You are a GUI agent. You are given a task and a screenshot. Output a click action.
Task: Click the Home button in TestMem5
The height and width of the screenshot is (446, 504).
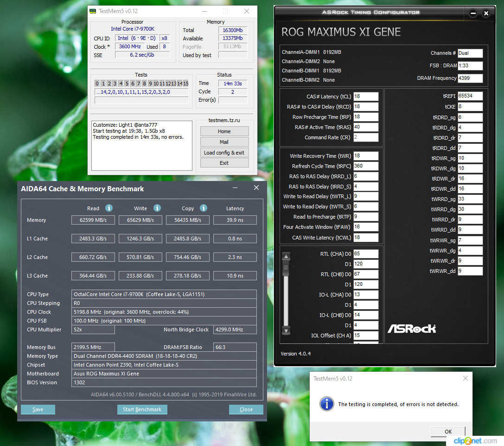click(x=224, y=131)
